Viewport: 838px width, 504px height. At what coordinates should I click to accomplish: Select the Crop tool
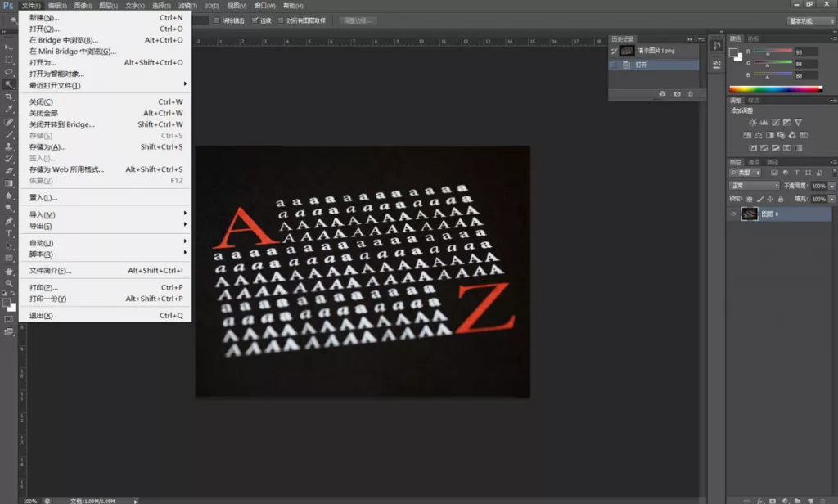pos(9,97)
